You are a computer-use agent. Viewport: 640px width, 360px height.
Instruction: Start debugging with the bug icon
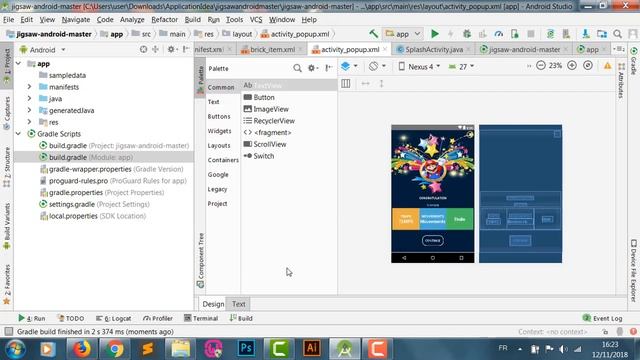pos(467,34)
